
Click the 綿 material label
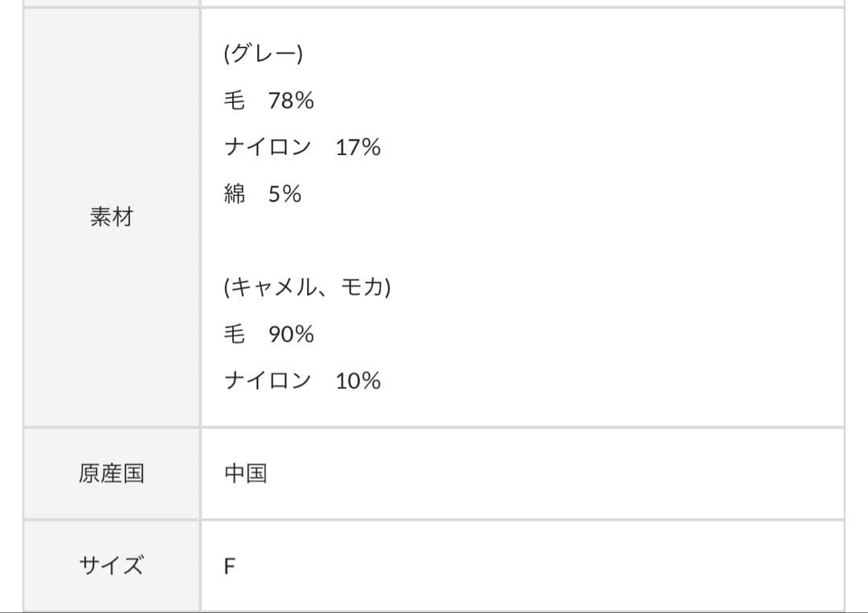(x=234, y=194)
